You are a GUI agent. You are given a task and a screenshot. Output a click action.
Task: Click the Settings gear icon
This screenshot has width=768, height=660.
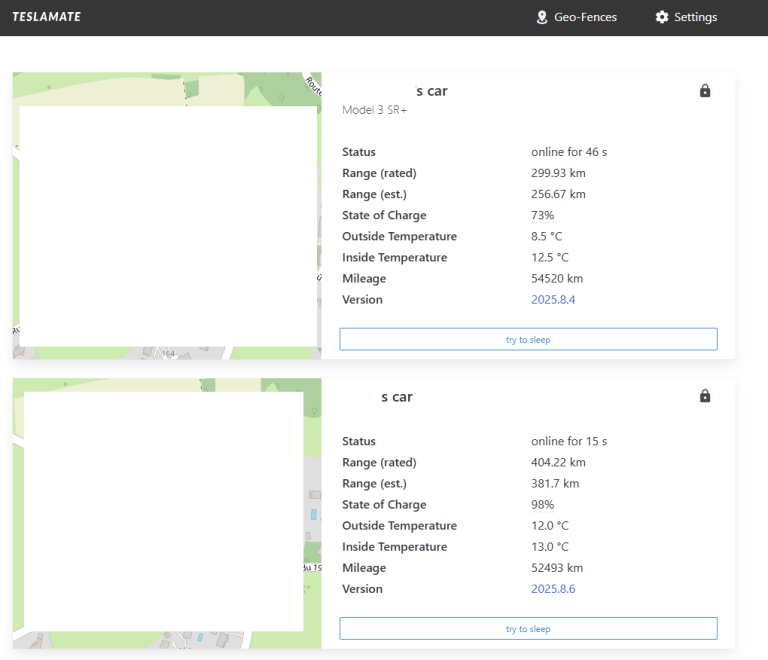tap(662, 17)
